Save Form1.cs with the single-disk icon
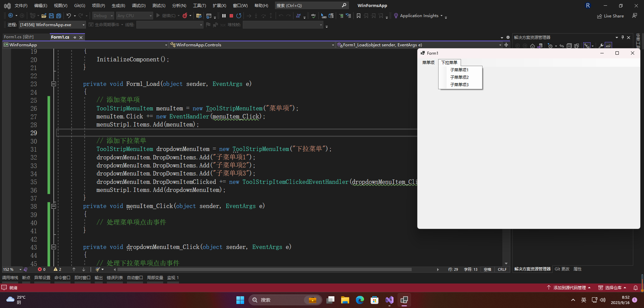Image resolution: width=644 pixels, height=308 pixels. click(x=51, y=16)
